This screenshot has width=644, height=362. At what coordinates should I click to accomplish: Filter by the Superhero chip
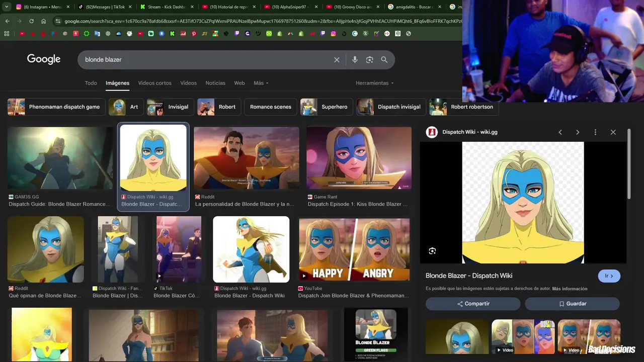[x=327, y=107]
